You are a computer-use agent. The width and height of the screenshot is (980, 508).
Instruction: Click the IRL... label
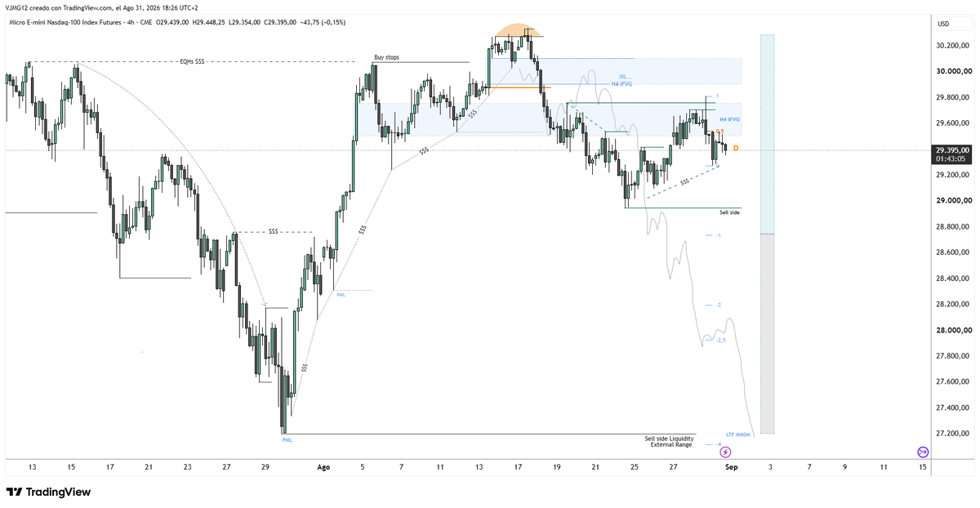[x=627, y=77]
